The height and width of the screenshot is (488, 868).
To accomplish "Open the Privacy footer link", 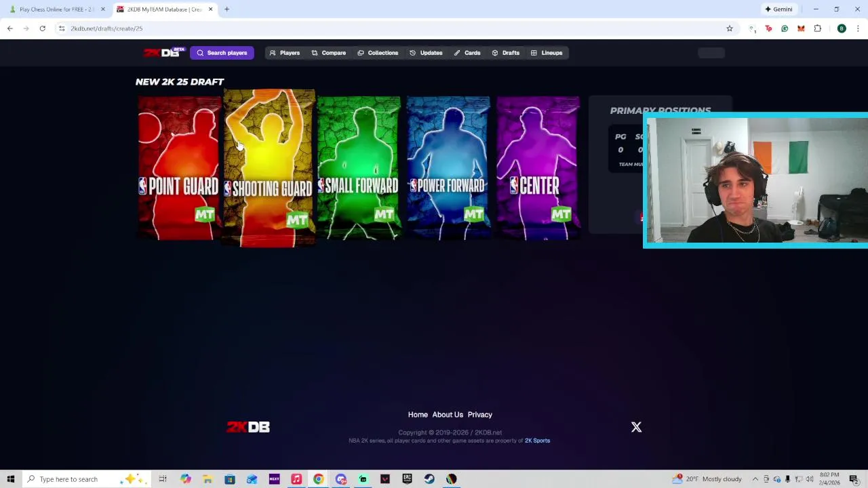I will click(x=479, y=415).
